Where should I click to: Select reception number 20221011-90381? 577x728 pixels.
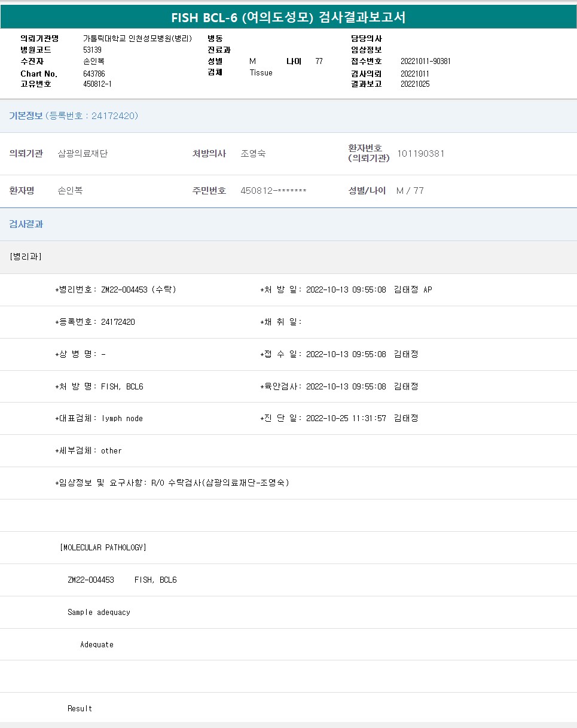(425, 62)
